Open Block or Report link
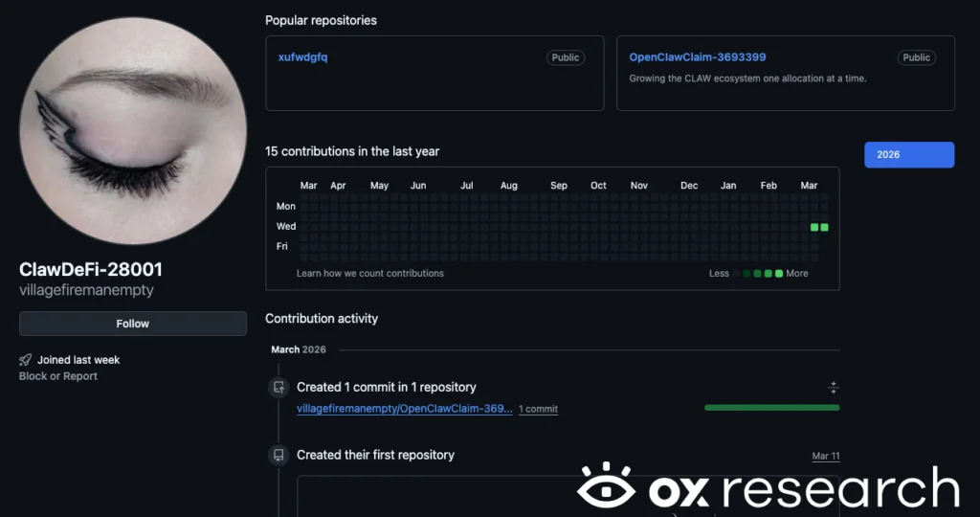Image resolution: width=980 pixels, height=517 pixels. pos(58,375)
